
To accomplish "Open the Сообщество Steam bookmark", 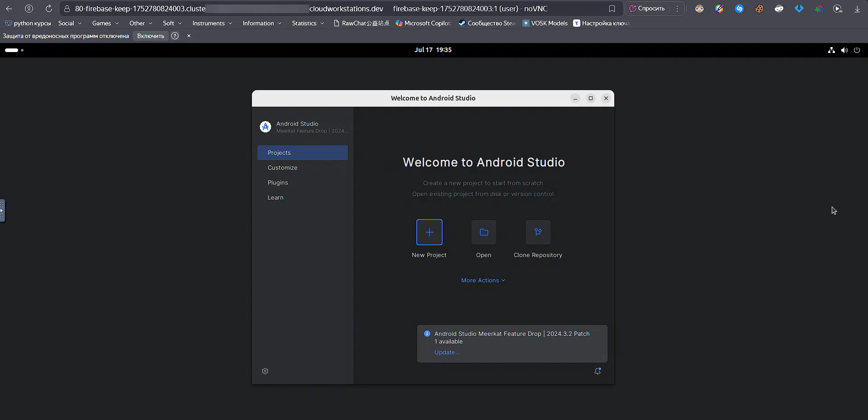I will click(x=487, y=23).
